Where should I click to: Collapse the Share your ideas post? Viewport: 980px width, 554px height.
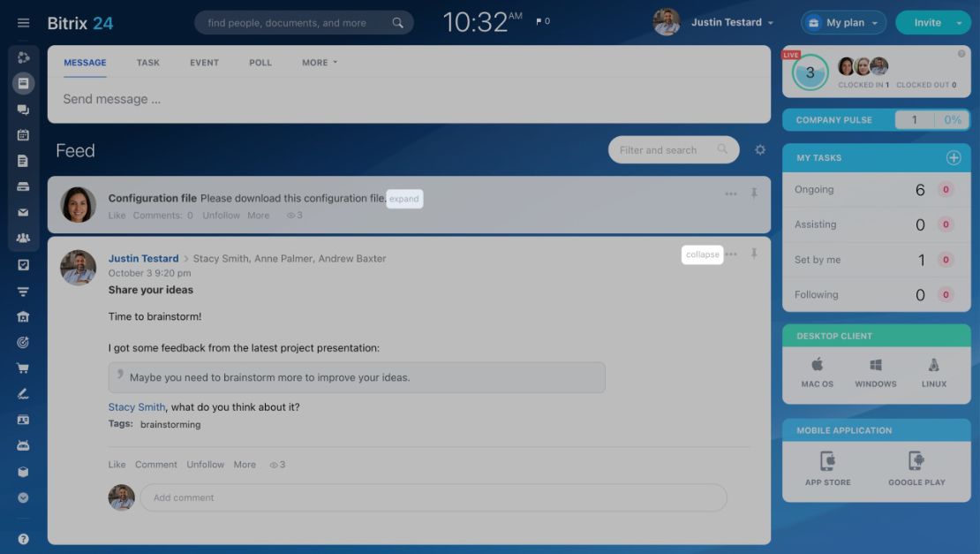(703, 254)
